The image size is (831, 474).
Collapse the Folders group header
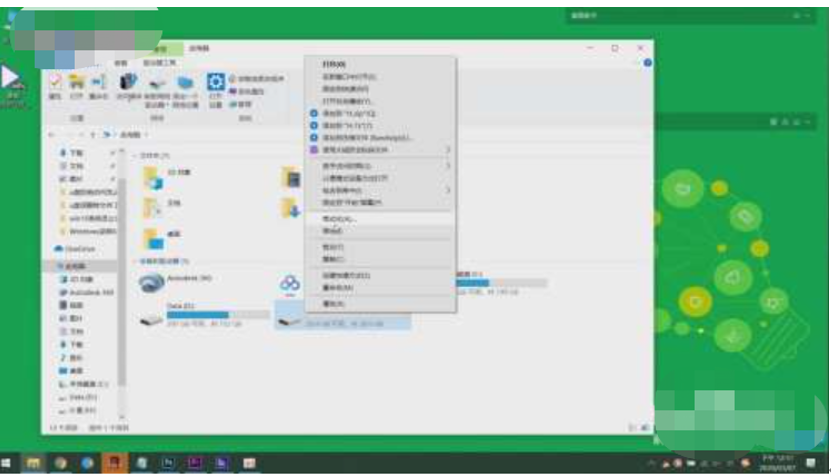pyautogui.click(x=134, y=156)
